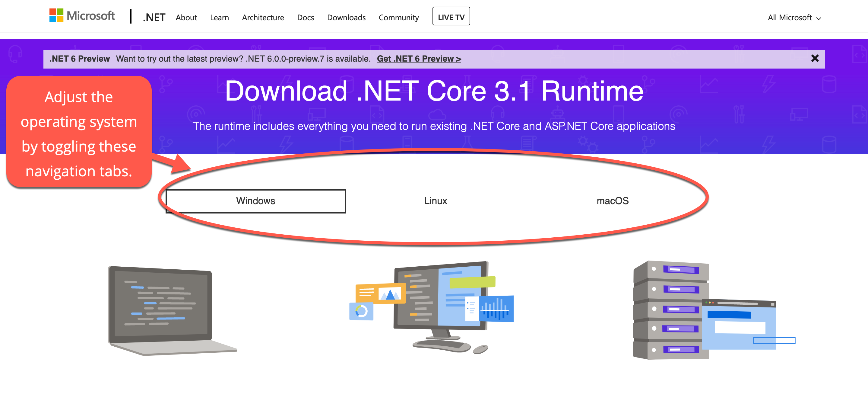Open the Architecture menu item

[263, 18]
